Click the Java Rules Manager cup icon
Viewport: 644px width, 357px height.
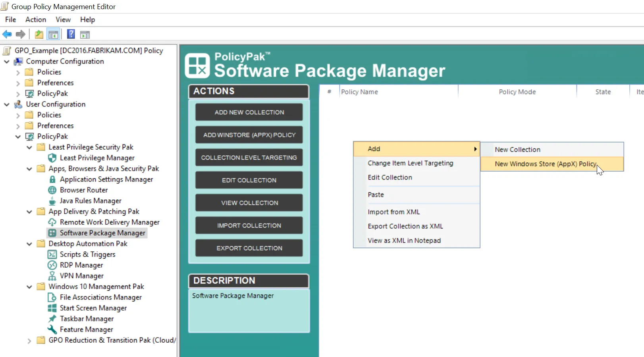(52, 201)
